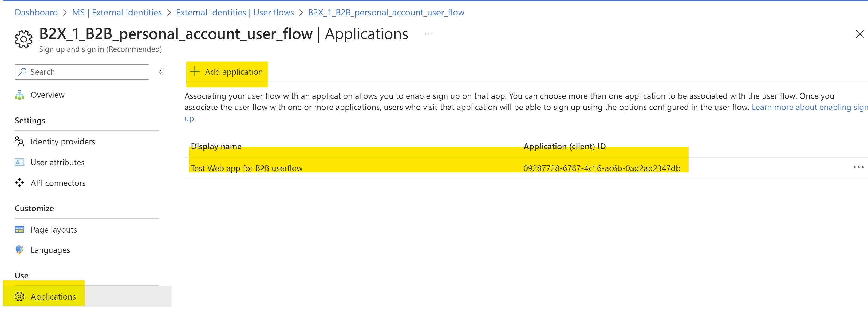This screenshot has width=868, height=310.
Task: Click the Applications gear icon in sidebar
Action: point(19,297)
